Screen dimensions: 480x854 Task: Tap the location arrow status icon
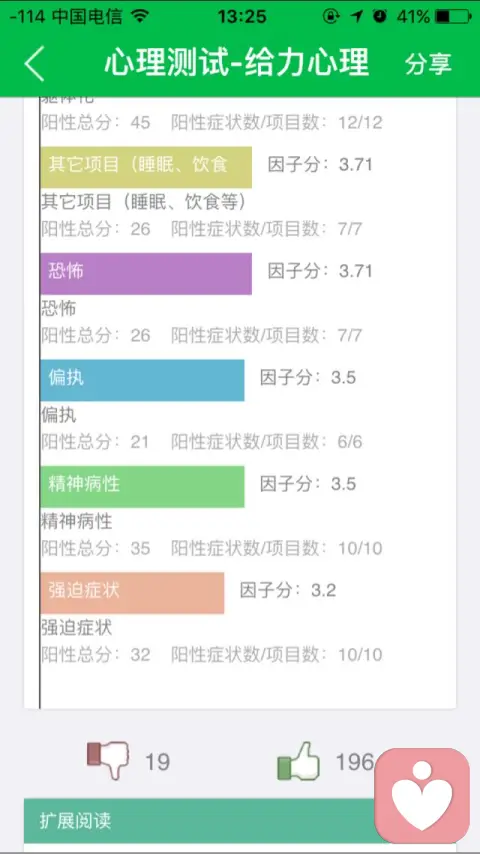tap(357, 17)
